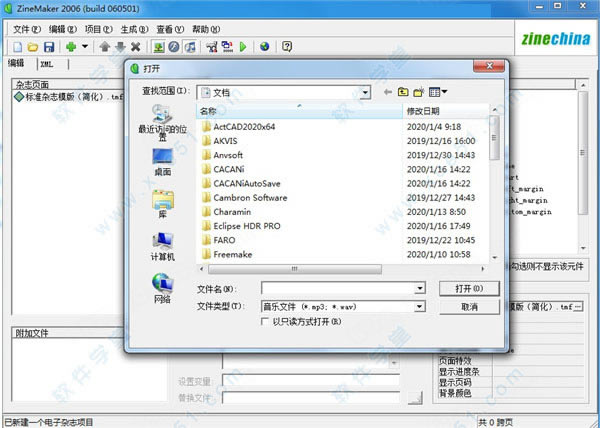Close the 打开 dialog
Screen dimensions: 600x428
tap(489, 66)
